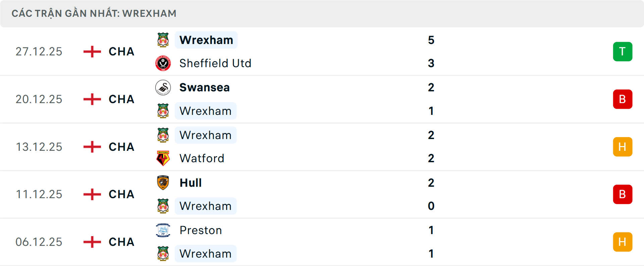Select the header CÁC TRẬN GẦN NHẤT: WREXHAM
This screenshot has width=644, height=266.
click(x=94, y=13)
